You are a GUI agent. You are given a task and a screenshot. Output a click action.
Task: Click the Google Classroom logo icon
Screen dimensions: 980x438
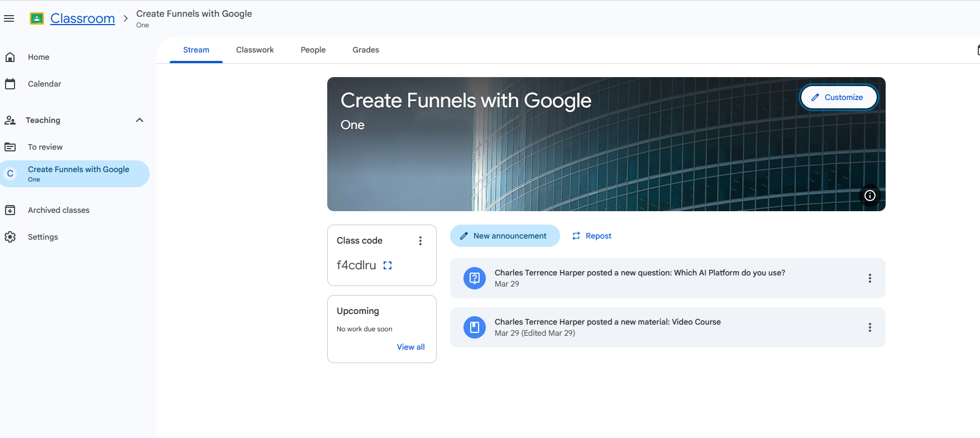(x=37, y=18)
